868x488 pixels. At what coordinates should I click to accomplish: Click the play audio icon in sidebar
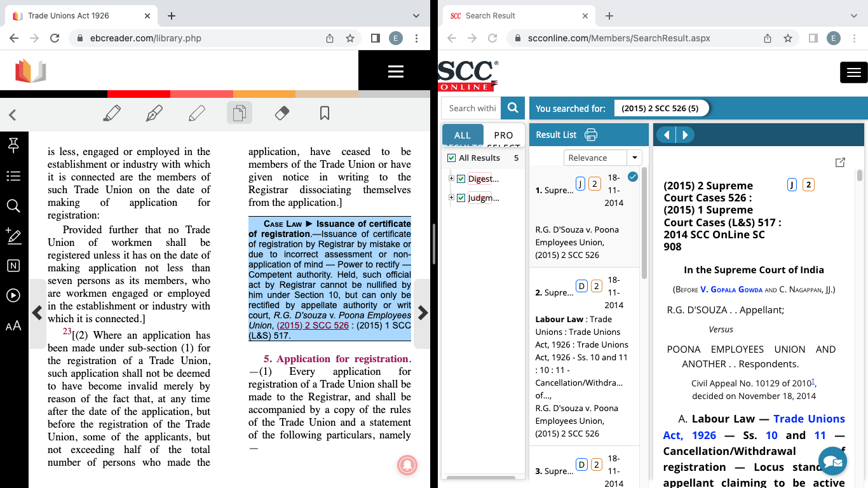pos(13,295)
